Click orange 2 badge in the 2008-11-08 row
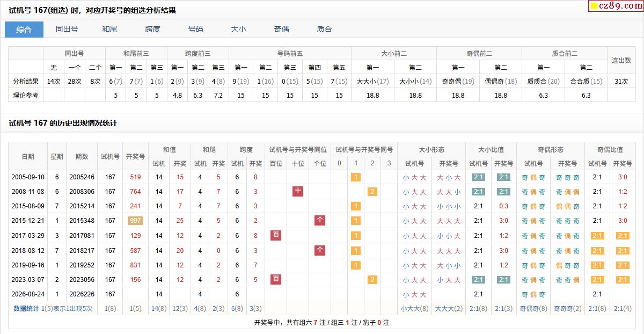 click(372, 192)
